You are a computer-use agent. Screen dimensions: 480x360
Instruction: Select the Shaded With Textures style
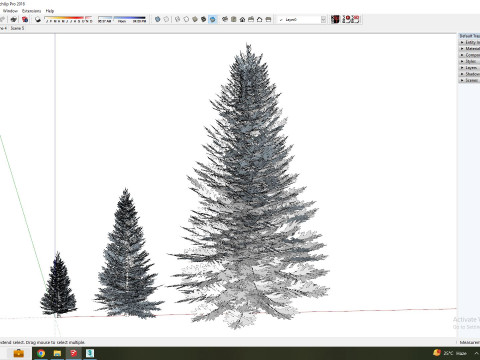(x=204, y=20)
